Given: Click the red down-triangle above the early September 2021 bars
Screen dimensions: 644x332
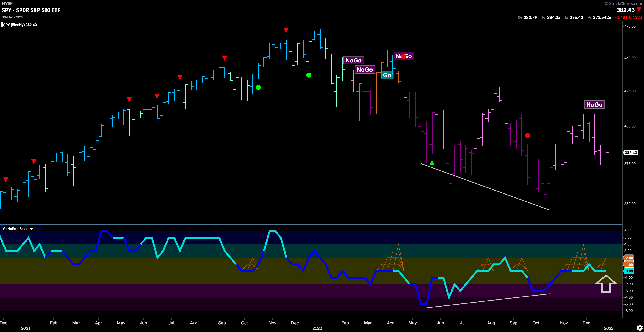Looking at the screenshot, I should click(x=224, y=58).
